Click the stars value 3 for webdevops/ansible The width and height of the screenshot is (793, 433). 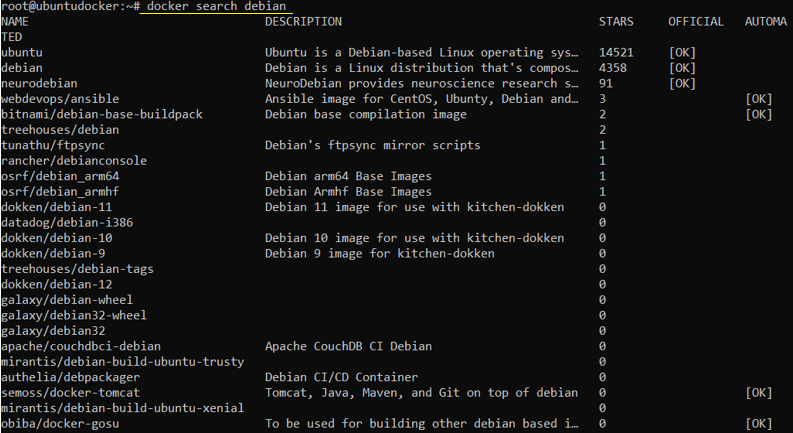[602, 99]
